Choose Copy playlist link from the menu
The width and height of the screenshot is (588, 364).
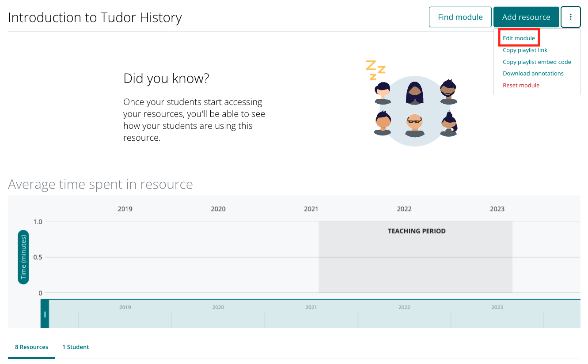click(x=525, y=50)
